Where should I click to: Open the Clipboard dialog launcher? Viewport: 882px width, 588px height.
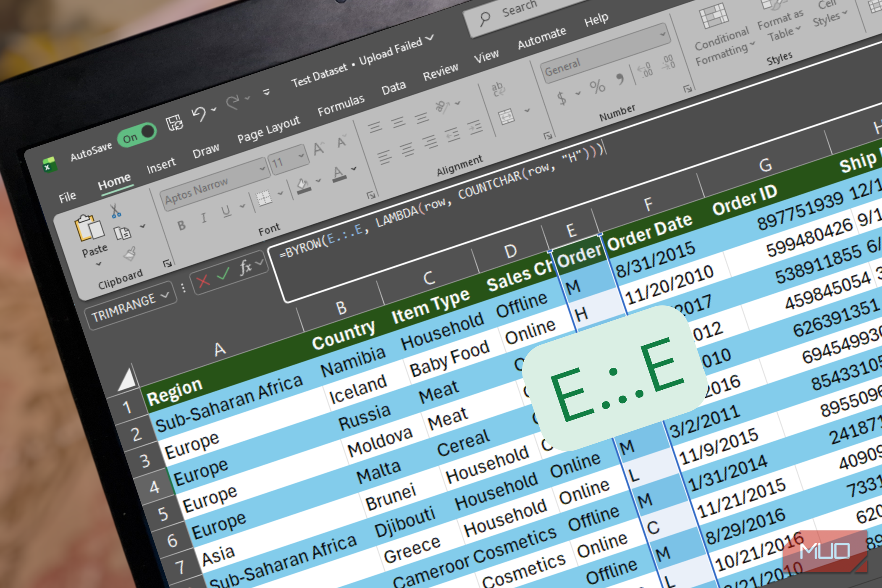point(167,263)
